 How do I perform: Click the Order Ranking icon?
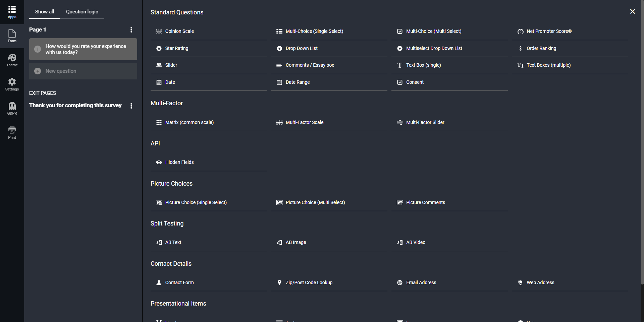pyautogui.click(x=521, y=48)
